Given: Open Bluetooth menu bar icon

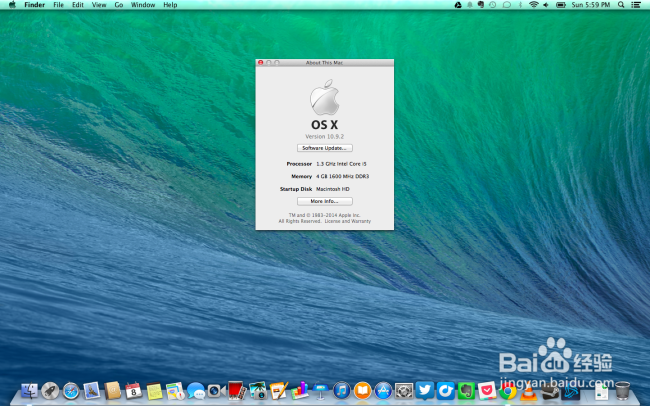Looking at the screenshot, I should pos(521,5).
